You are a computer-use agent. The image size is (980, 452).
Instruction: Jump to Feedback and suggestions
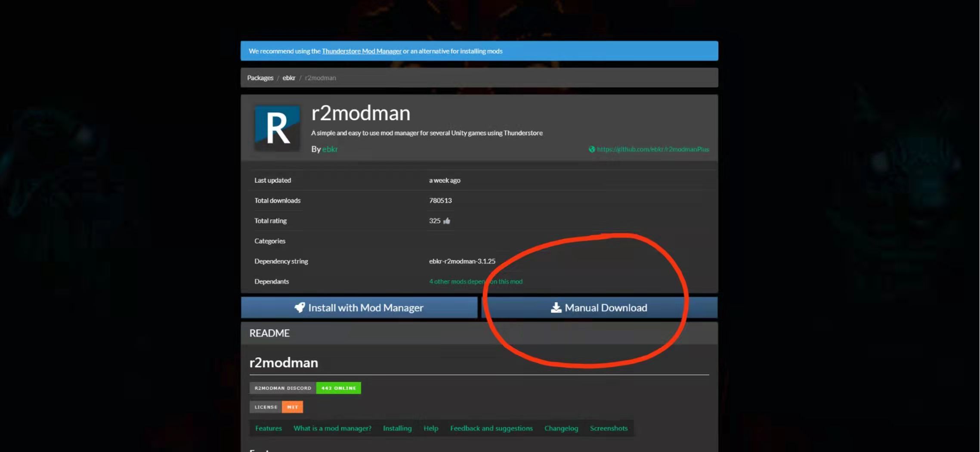pos(492,428)
